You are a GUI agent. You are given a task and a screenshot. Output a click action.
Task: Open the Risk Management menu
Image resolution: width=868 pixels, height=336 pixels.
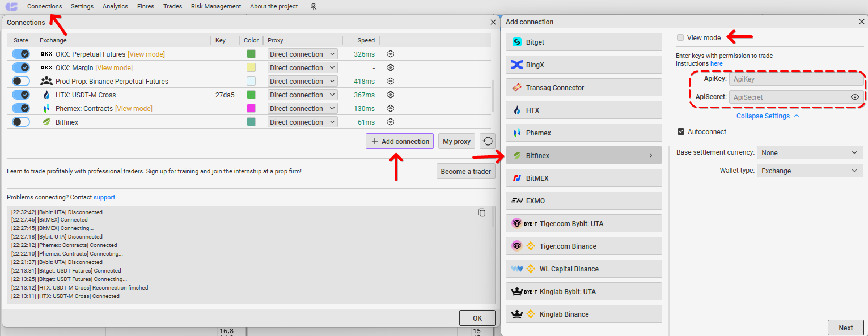pyautogui.click(x=216, y=6)
